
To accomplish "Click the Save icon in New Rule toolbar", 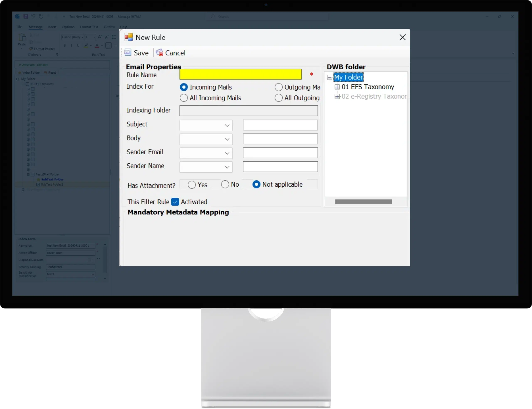I will coord(128,52).
